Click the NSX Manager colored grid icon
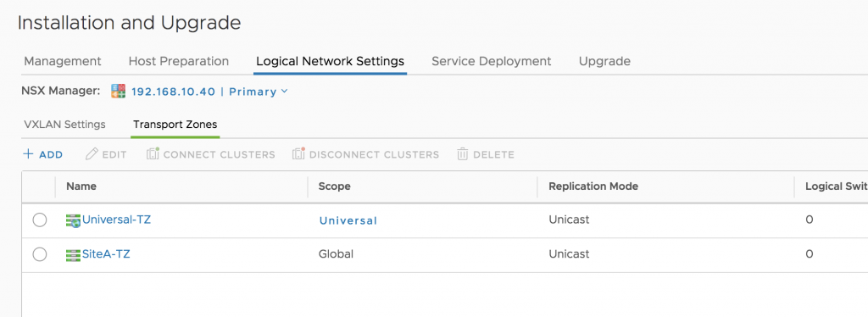Viewport: 868px width, 317px height. point(118,92)
